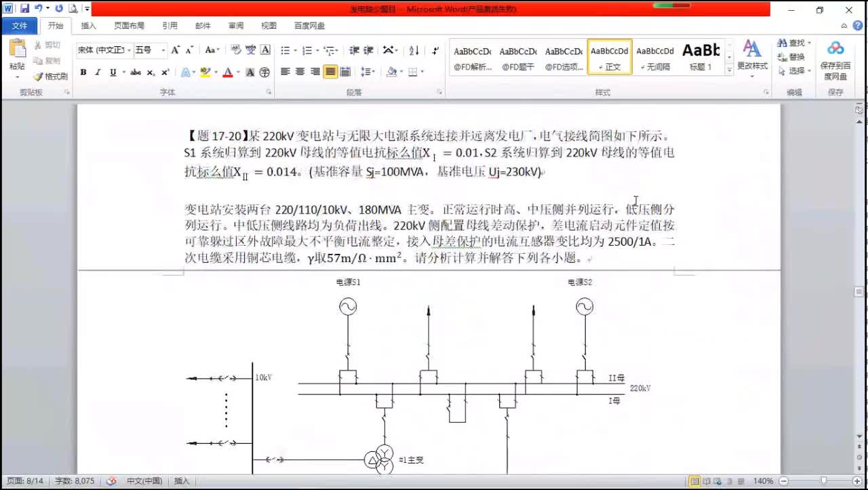Viewport: 868px width, 490px height.
Task: Toggle Italic formatting
Action: [x=98, y=72]
